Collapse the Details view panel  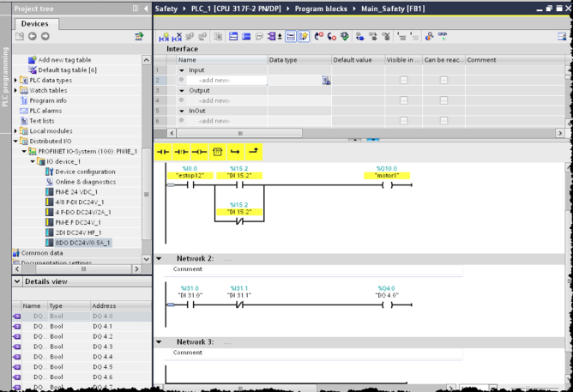point(17,281)
